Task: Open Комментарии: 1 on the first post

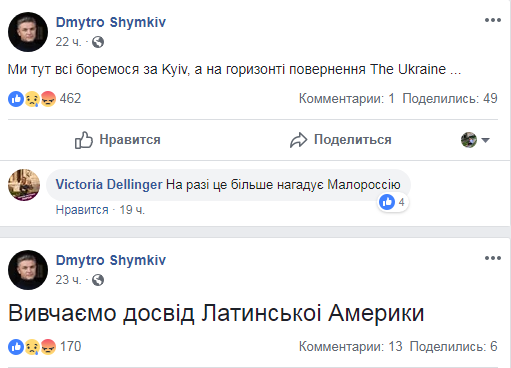Action: 347,98
